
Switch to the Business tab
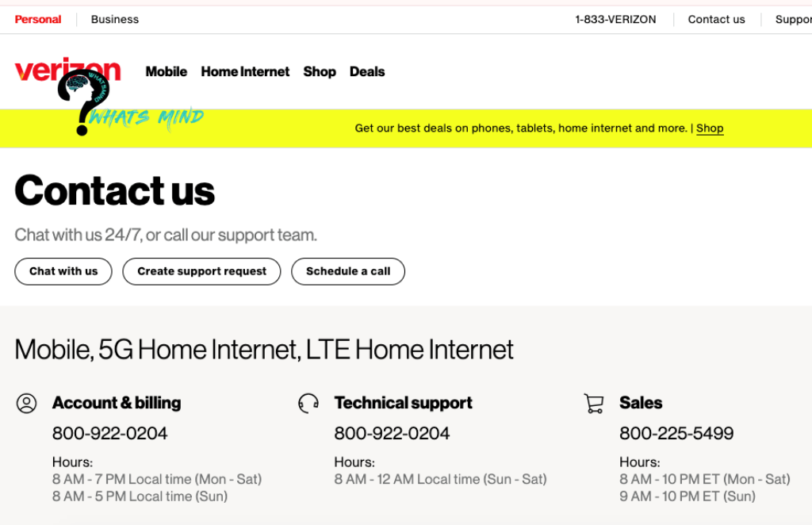tap(115, 19)
